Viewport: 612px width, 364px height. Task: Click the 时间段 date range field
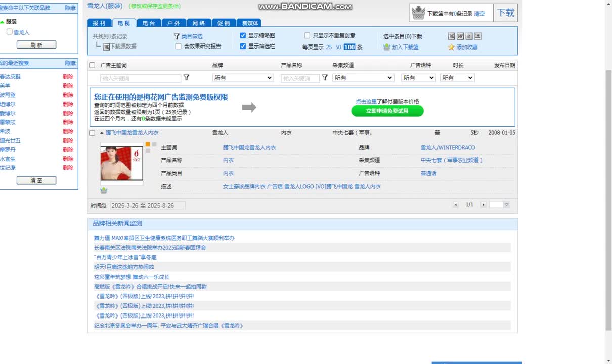point(148,205)
